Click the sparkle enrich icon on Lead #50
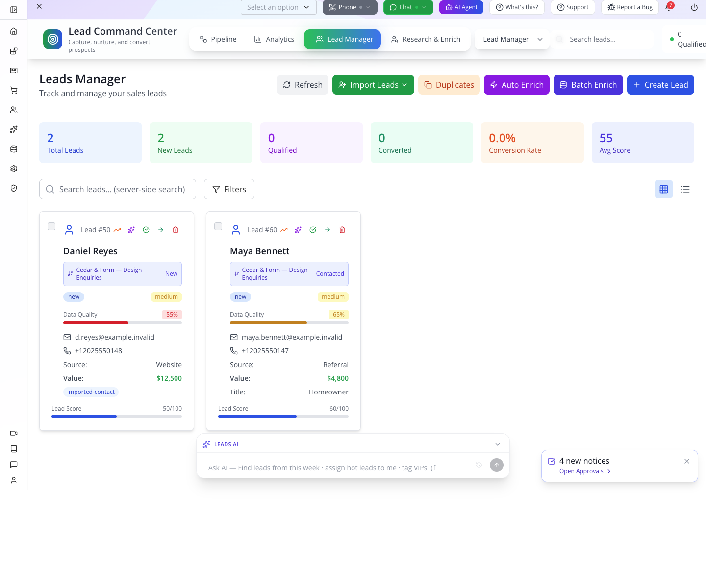 pos(131,230)
